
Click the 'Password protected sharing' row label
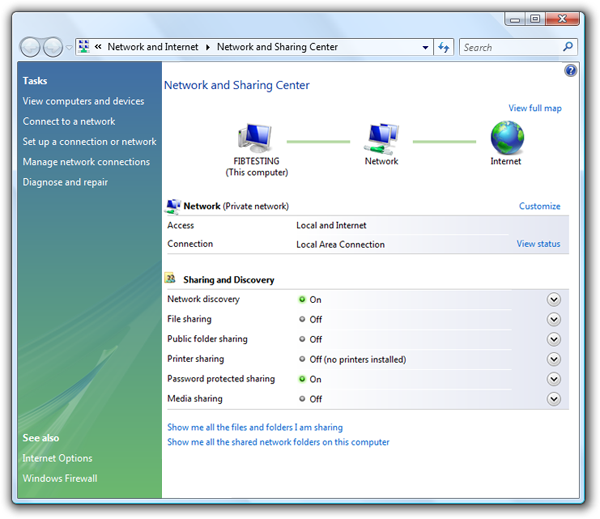pos(221,379)
